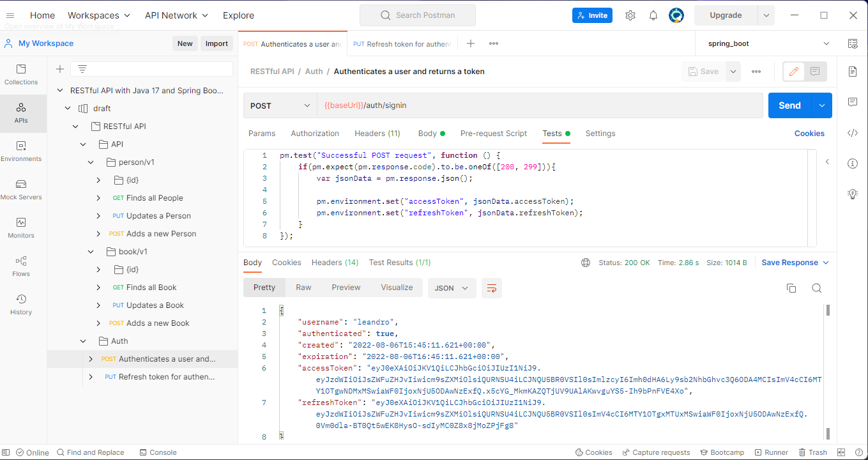Viewport: 868px width, 460px height.
Task: Switch to comment mode icon
Action: coord(815,72)
